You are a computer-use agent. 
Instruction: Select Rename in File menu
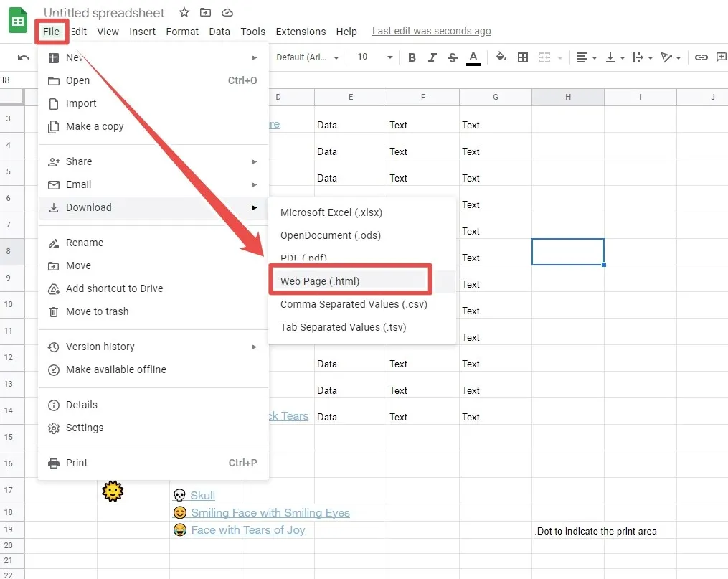coord(153,243)
